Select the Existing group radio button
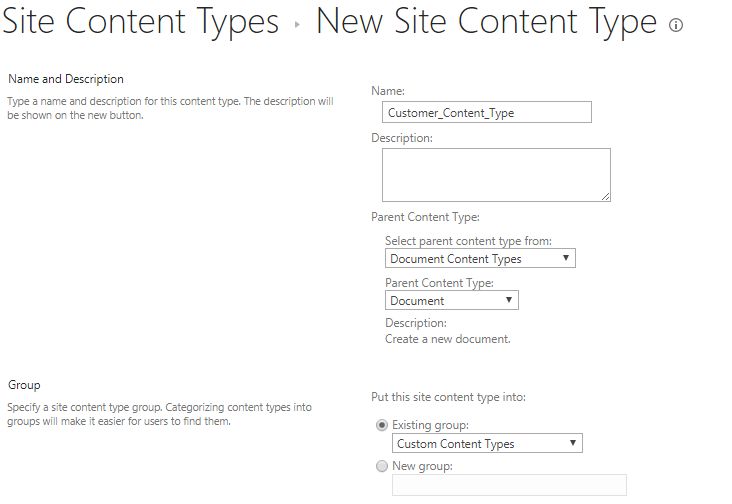 point(382,425)
